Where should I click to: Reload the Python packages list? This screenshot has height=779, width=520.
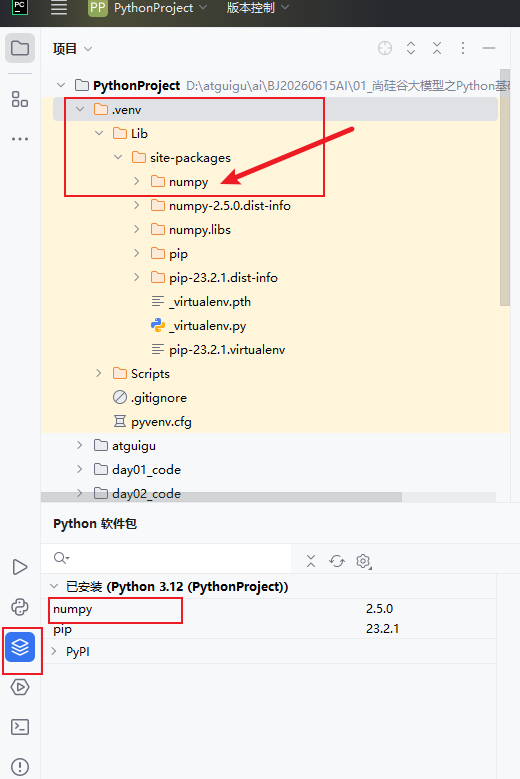(x=337, y=561)
